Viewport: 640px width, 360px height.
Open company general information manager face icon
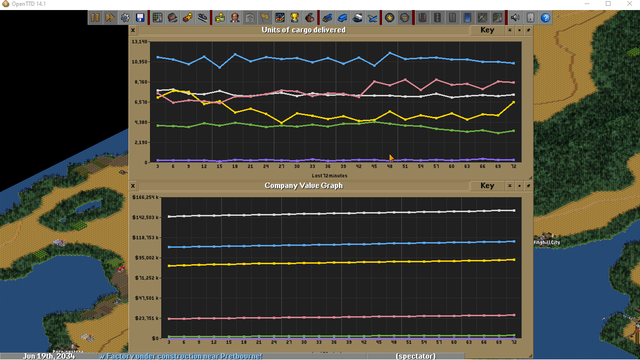[235, 18]
